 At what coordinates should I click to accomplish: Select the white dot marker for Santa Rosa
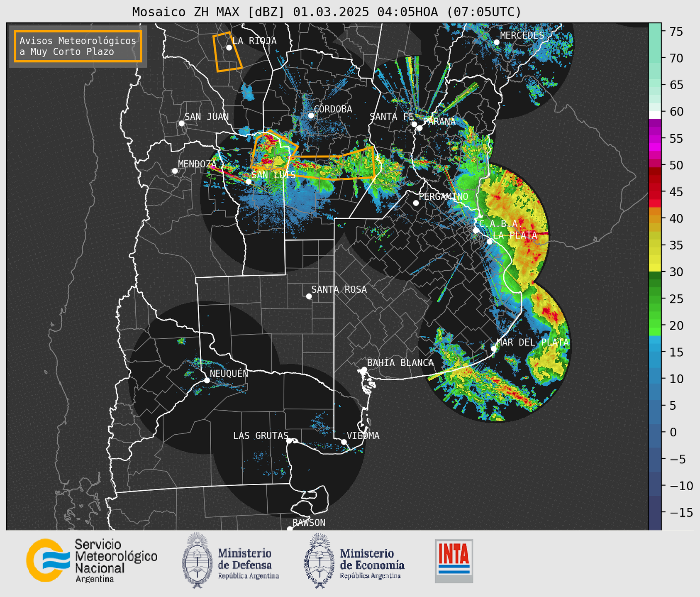(x=309, y=296)
